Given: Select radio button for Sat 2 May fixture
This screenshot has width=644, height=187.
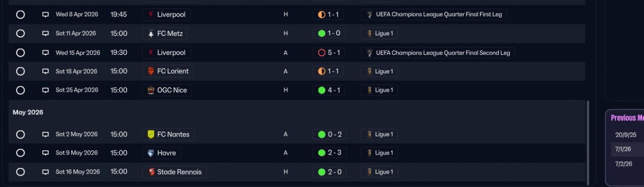Looking at the screenshot, I should point(20,135).
